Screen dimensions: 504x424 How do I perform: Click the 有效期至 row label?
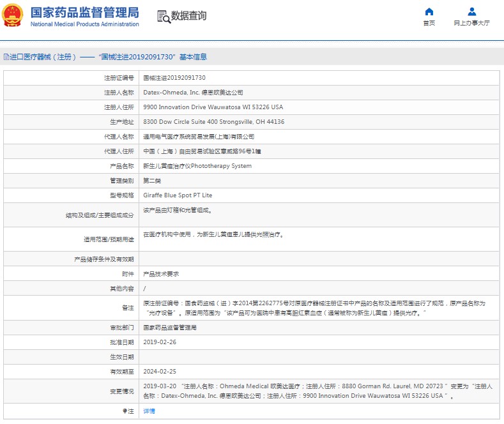pos(122,372)
